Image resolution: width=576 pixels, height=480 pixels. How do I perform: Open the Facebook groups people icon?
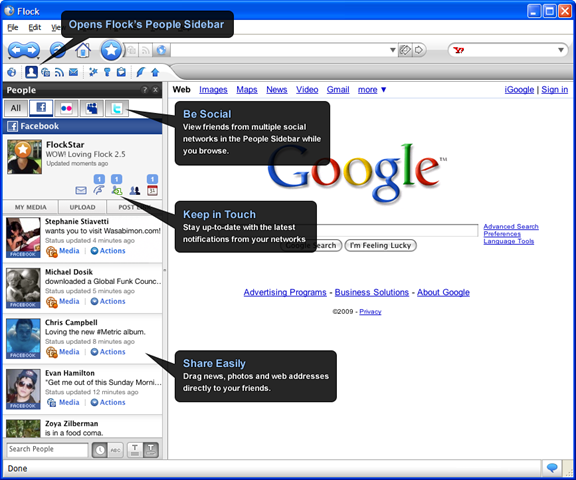click(x=135, y=190)
